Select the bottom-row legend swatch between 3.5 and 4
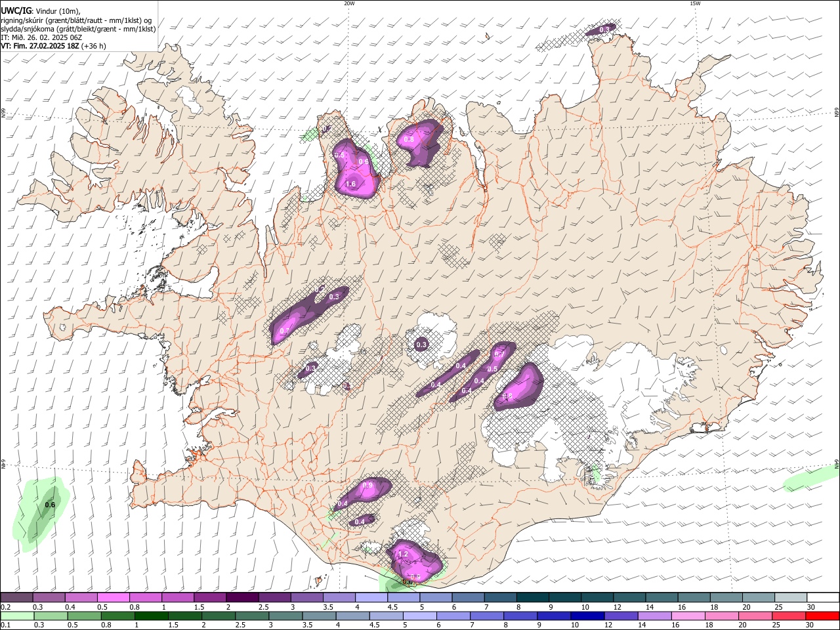 coord(318,616)
